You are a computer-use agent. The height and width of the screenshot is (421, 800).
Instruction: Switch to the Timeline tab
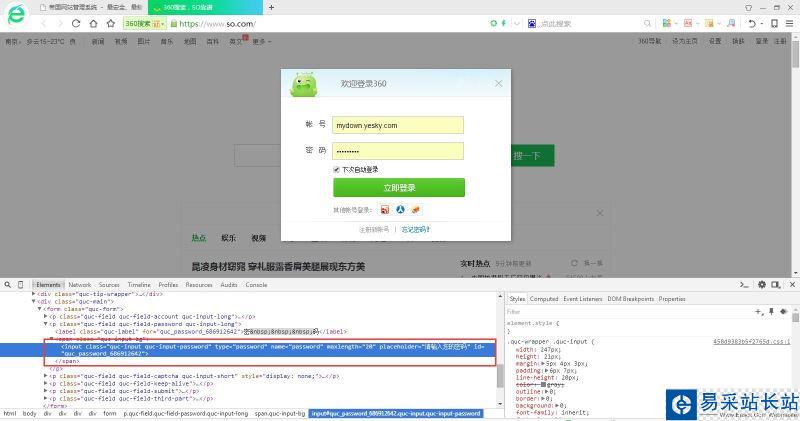(x=139, y=285)
